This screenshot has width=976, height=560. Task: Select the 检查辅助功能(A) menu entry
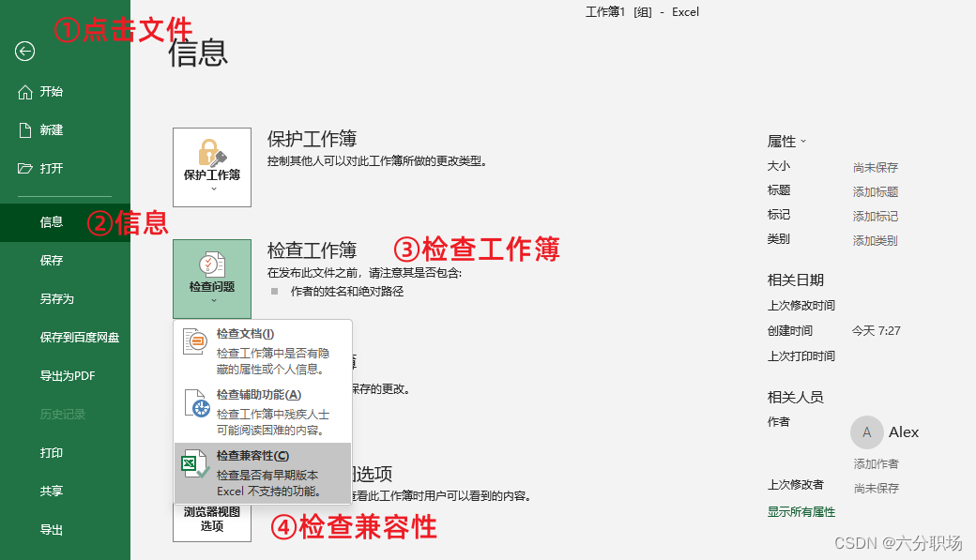(x=263, y=412)
